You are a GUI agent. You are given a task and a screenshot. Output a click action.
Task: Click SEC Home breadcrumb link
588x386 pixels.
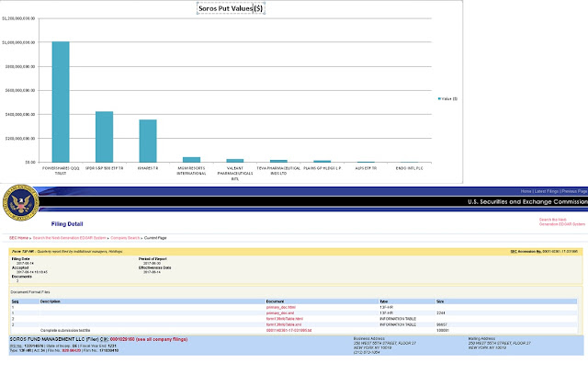tap(18, 238)
